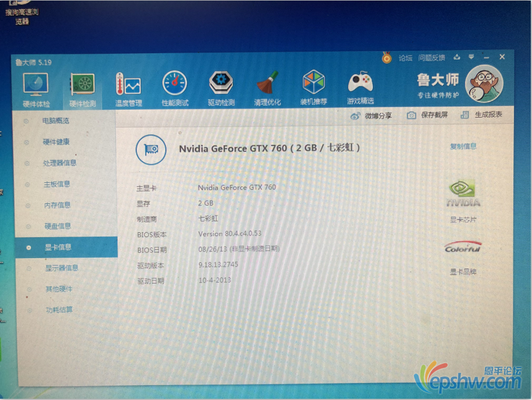Click the driver date 10-4-2013
The image size is (532, 400).
(215, 280)
